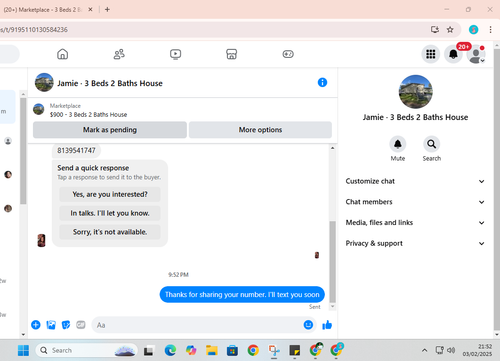500x361 pixels.
Task: Open notifications bell with 20+ badge
Action: pos(453,54)
